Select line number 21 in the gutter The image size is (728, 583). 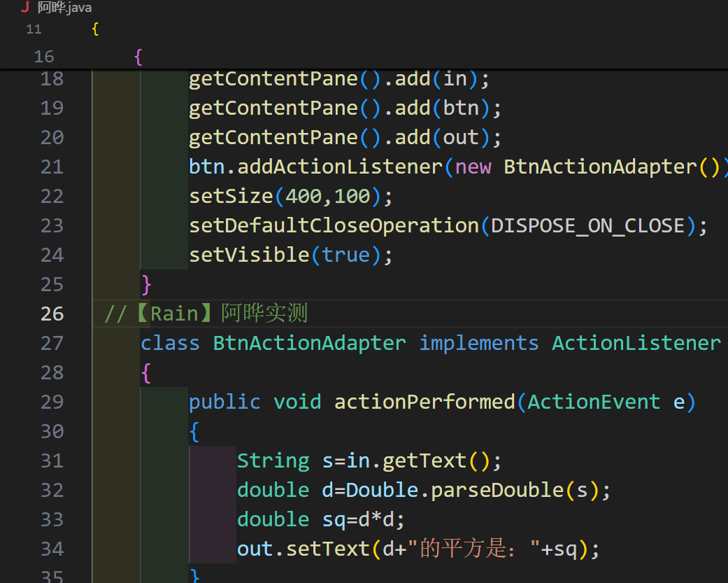pyautogui.click(x=52, y=167)
